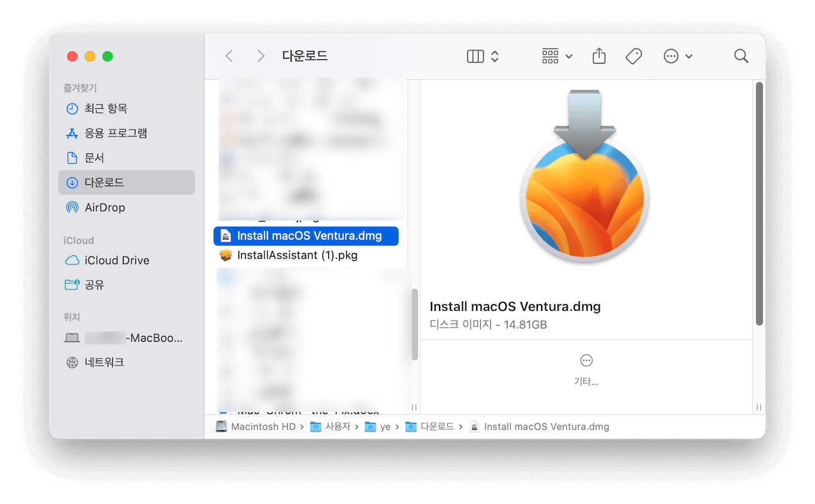Open iCloud Drive in sidebar

[x=127, y=260]
